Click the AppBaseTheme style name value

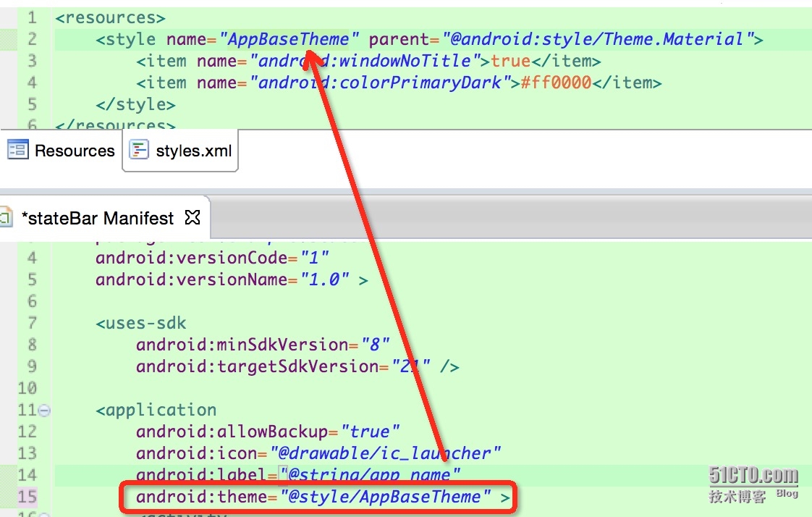[x=289, y=39]
